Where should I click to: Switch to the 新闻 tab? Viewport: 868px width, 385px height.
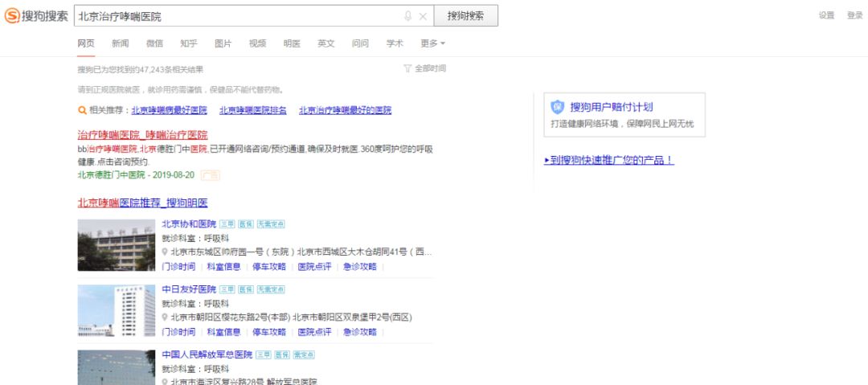click(x=120, y=43)
